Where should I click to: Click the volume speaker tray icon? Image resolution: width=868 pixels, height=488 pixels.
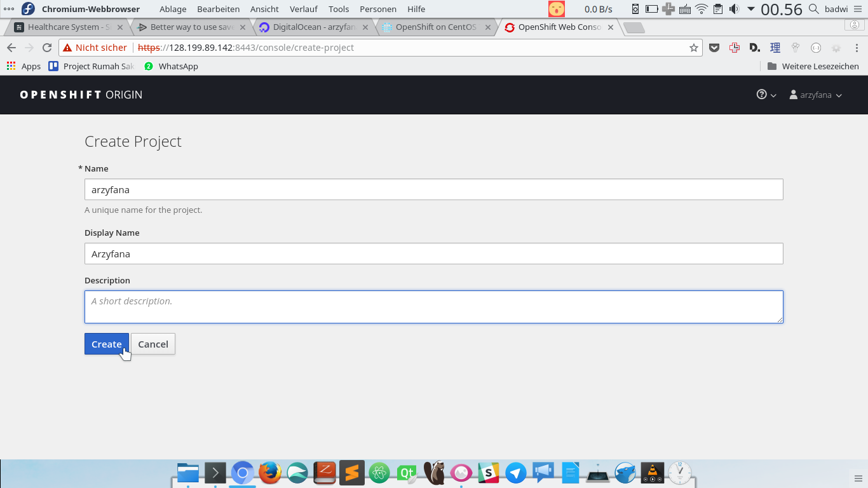[735, 9]
